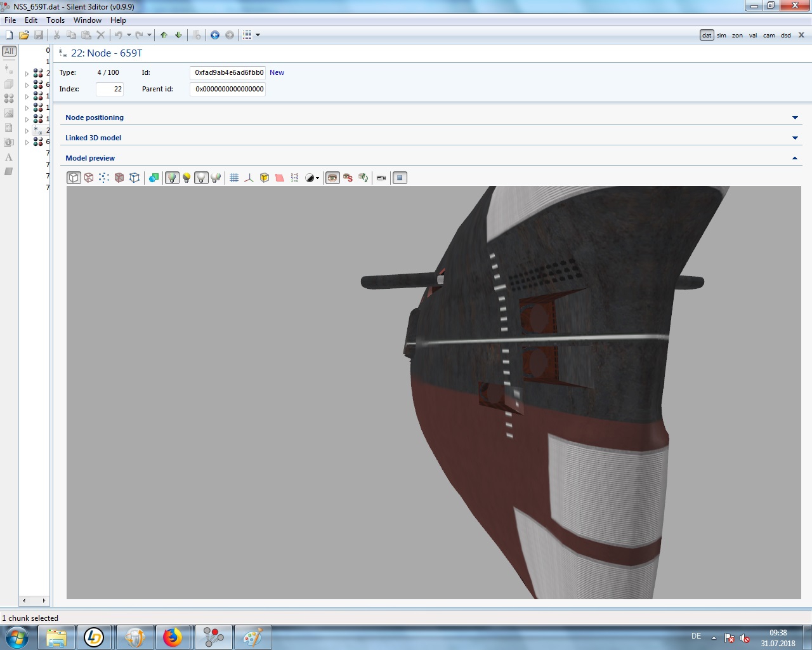Click the move chunk up green arrow
Viewport: 812px width, 650px height.
tap(164, 35)
